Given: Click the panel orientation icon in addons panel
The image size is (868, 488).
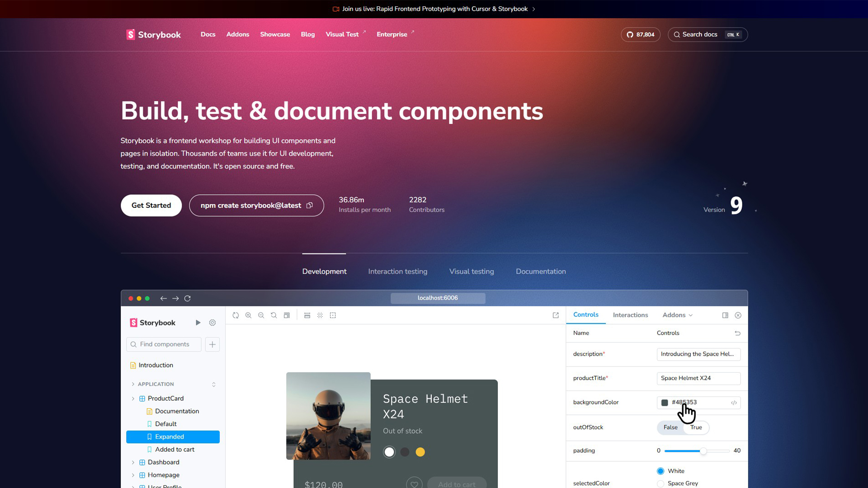Looking at the screenshot, I should tap(725, 315).
